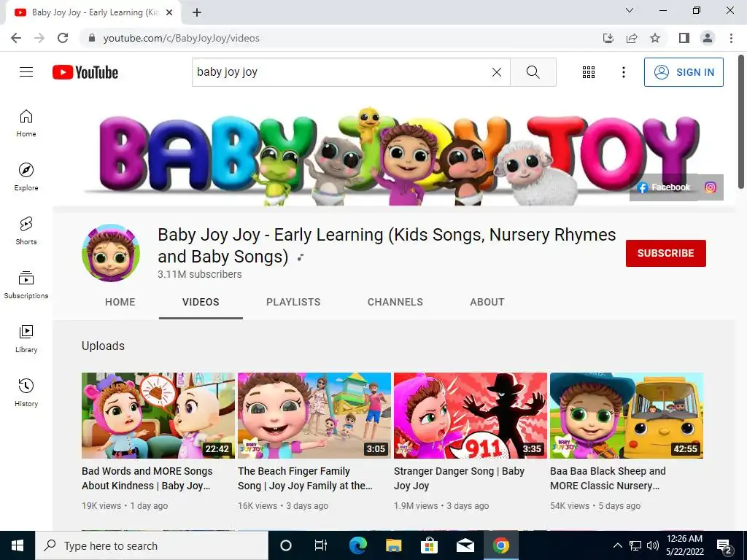The image size is (747, 560).
Task: Click the Cortana circle on the taskbar
Action: [285, 545]
